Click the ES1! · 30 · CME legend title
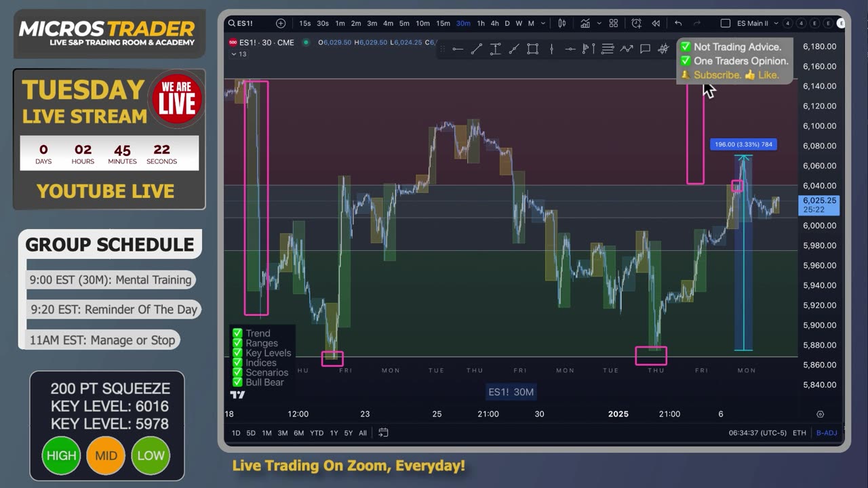 tap(266, 42)
